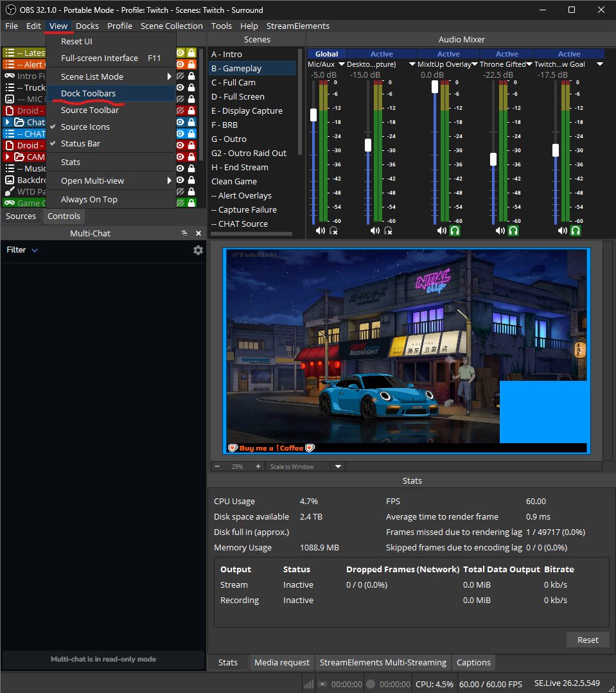Expand the 'Chat' source group
The height and width of the screenshot is (693, 616).
8,122
